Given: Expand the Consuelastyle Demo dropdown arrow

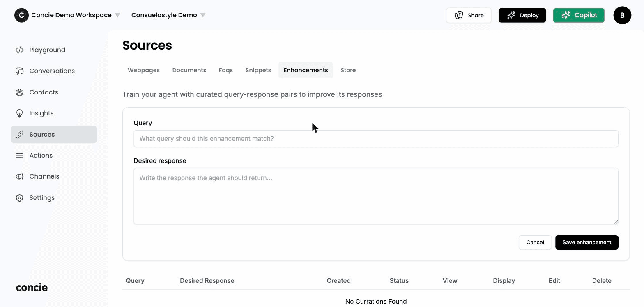Looking at the screenshot, I should pos(202,15).
